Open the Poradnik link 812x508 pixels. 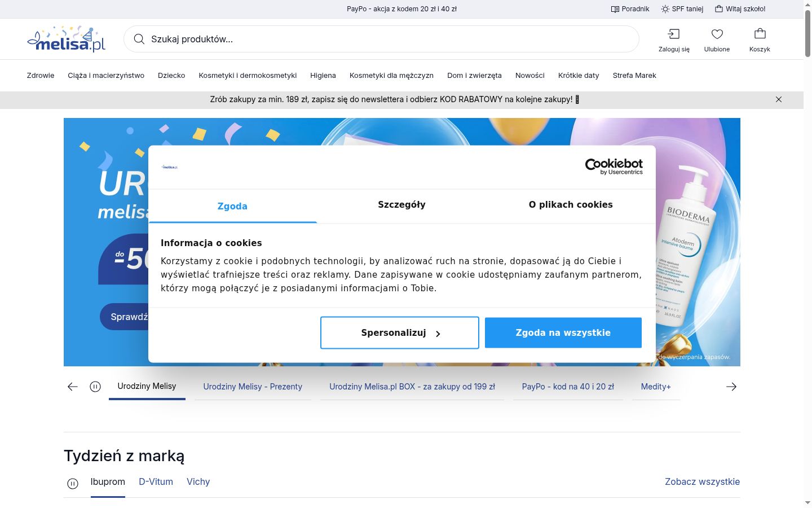630,9
